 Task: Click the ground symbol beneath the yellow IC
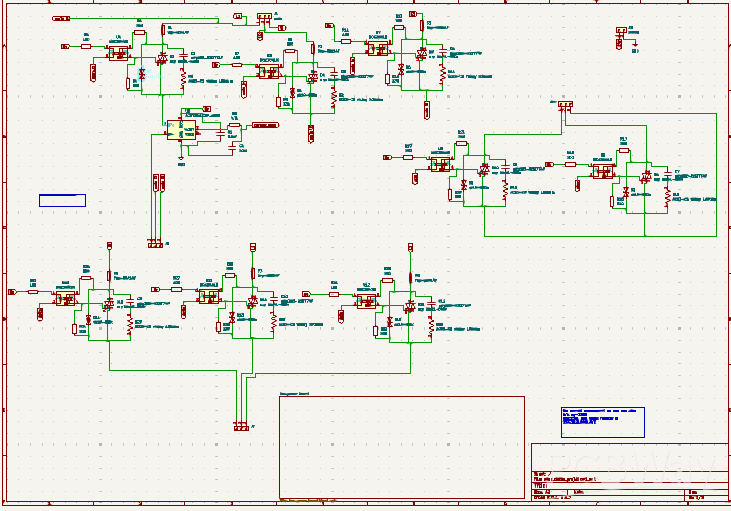click(x=181, y=158)
